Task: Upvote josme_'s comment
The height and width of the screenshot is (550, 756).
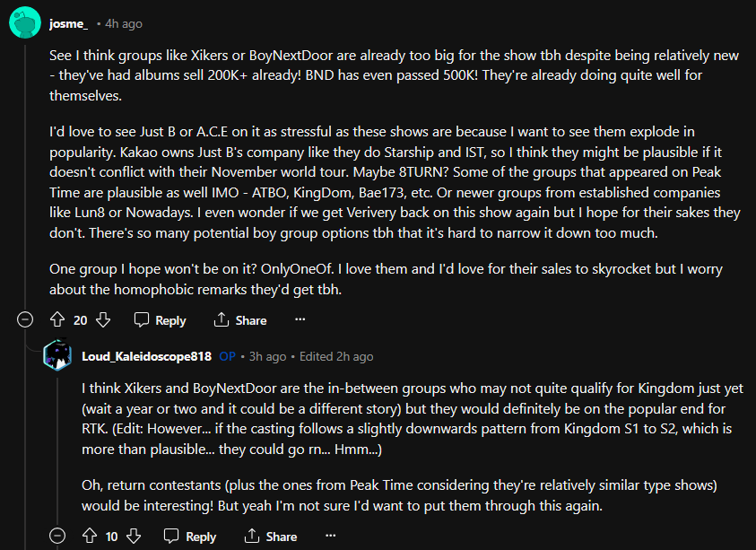Action: pos(57,319)
